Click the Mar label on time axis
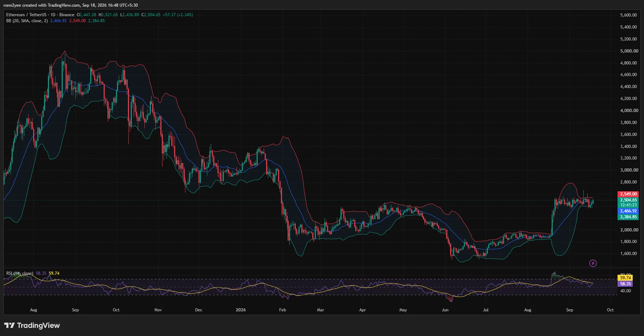 [320, 310]
